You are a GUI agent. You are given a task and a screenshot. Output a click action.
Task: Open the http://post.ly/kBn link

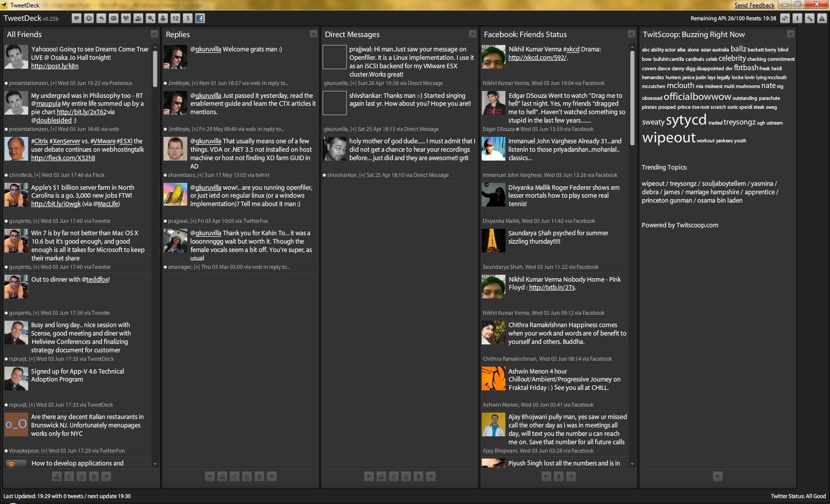pos(55,66)
